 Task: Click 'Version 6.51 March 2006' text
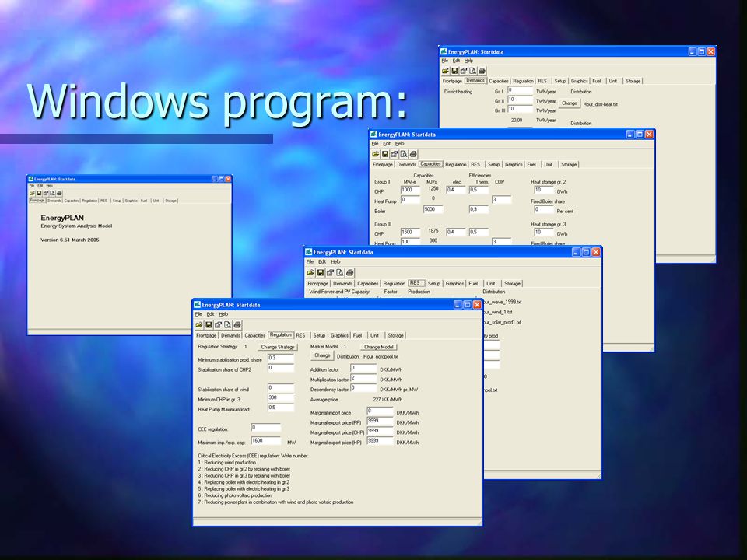coord(70,240)
